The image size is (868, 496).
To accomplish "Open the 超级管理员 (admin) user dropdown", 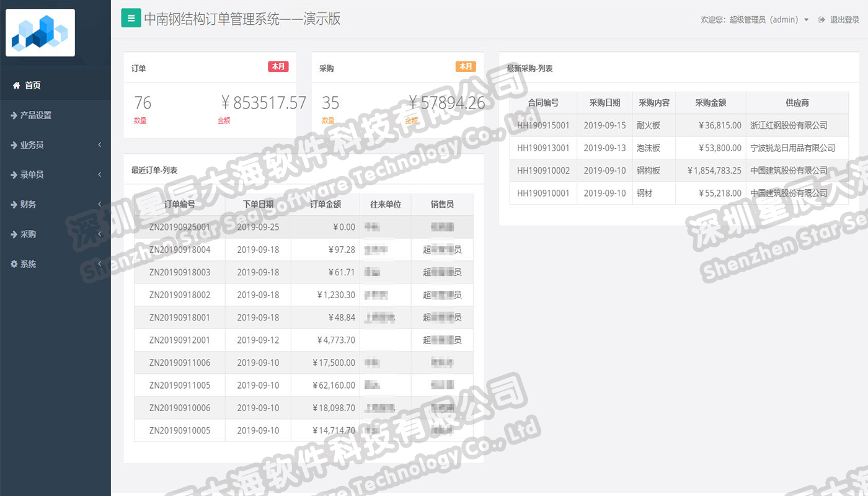I will tap(755, 20).
